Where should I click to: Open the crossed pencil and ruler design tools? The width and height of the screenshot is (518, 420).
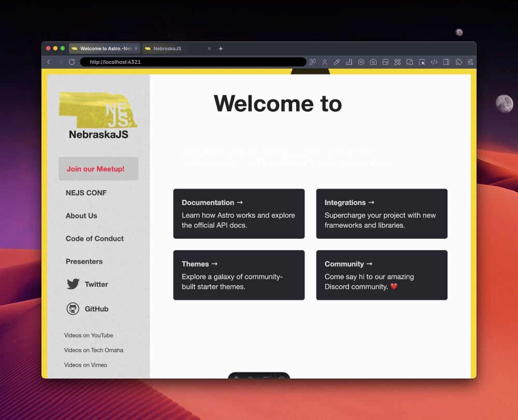[397, 62]
